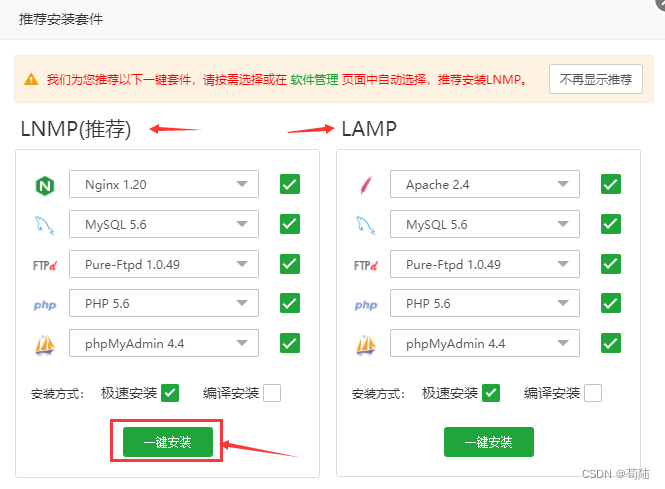Click 安装方式 label in LAMP panel
Viewport: 665px width, 489px height.
point(378,394)
